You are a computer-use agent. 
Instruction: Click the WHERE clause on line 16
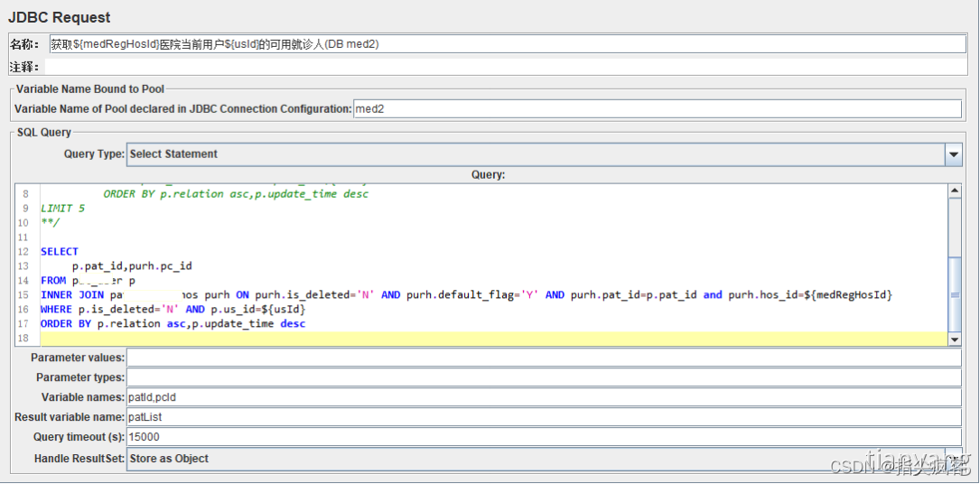[173, 309]
